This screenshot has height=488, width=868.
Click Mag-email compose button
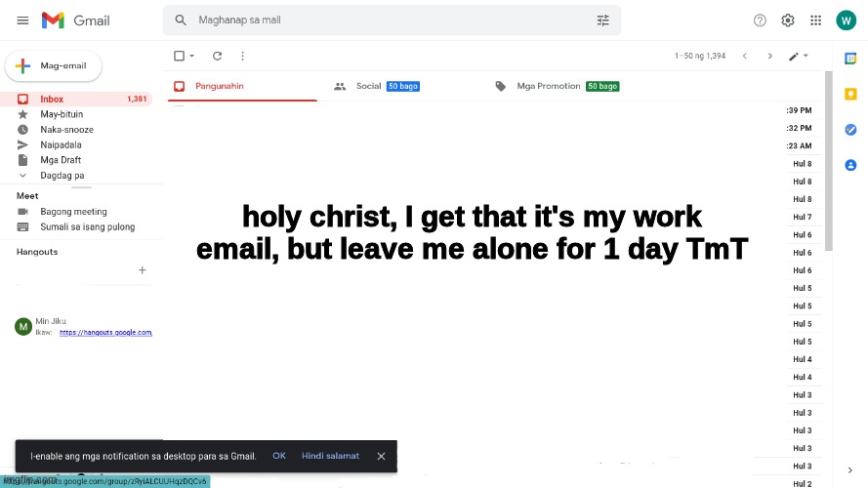point(53,65)
